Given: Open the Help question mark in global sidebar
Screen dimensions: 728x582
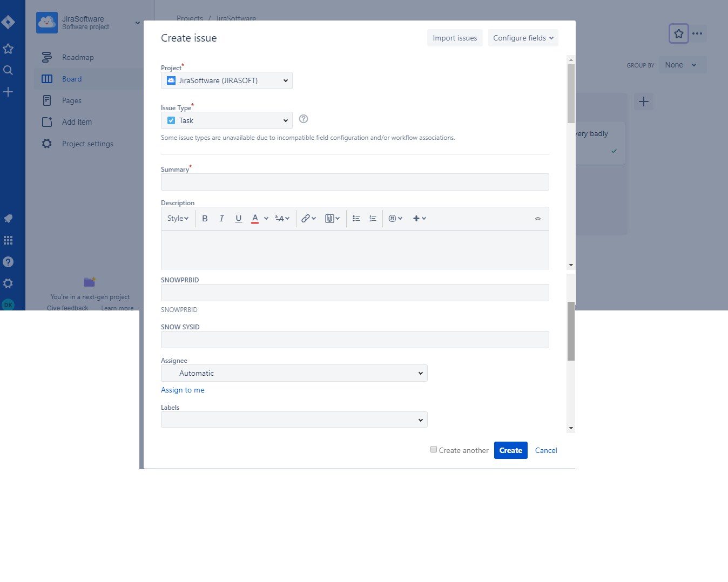Looking at the screenshot, I should [8, 262].
